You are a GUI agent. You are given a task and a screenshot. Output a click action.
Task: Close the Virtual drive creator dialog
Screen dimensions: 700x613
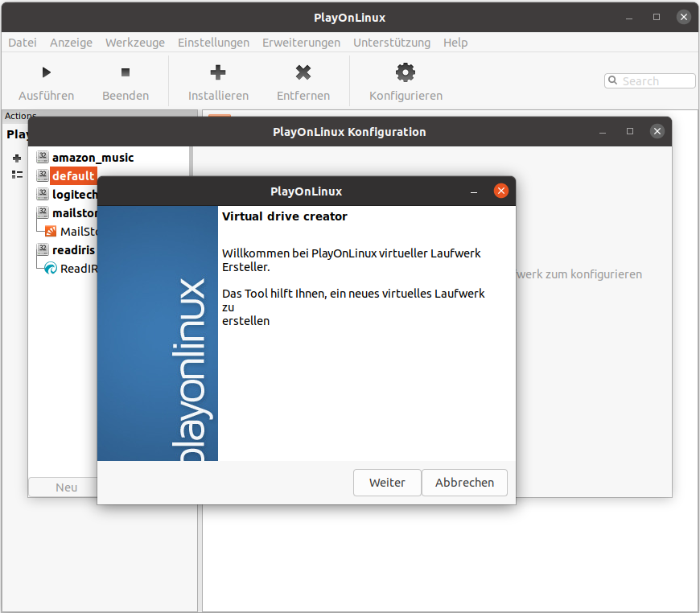coord(501,191)
